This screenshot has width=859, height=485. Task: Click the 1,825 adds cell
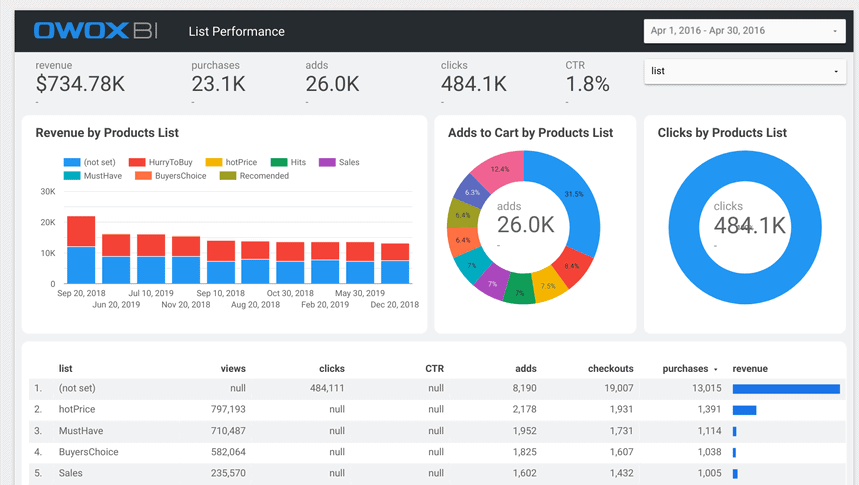coord(525,452)
